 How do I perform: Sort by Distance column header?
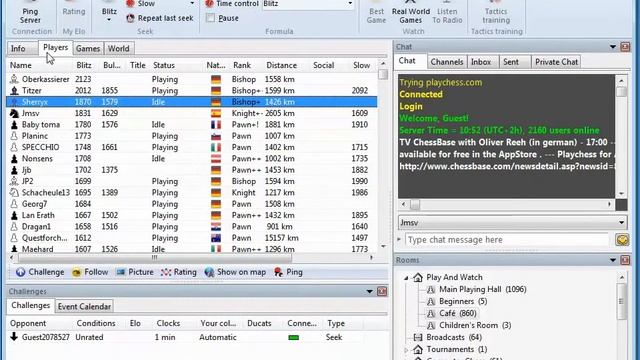[x=282, y=65]
